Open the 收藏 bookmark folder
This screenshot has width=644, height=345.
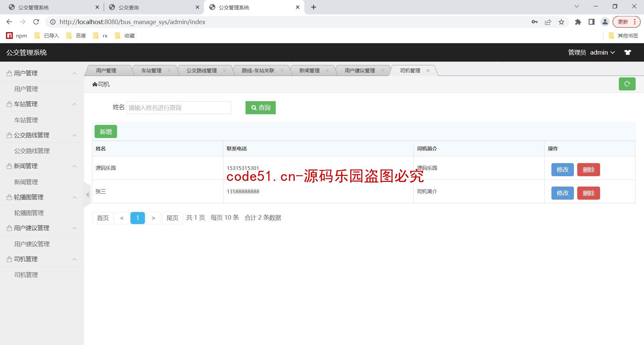tap(125, 36)
